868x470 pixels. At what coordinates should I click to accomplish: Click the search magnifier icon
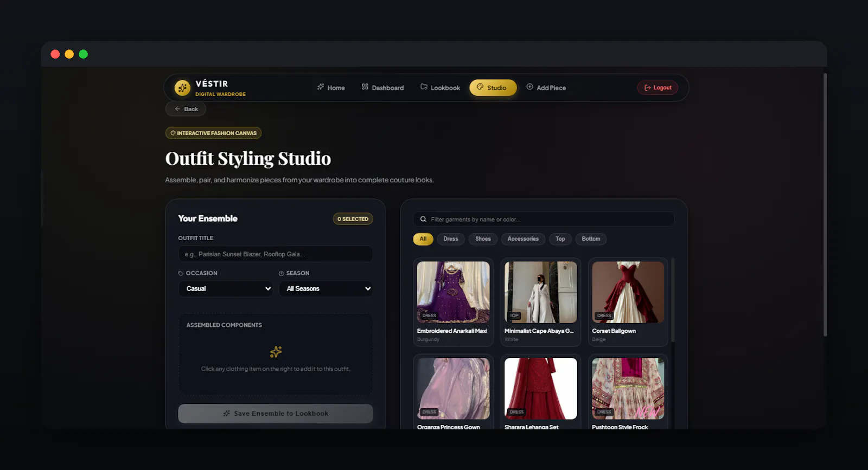(423, 220)
